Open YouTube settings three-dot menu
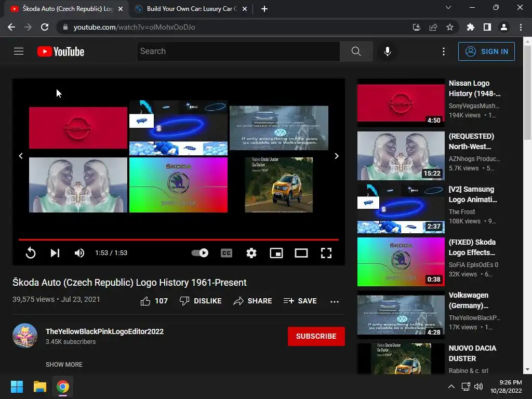Screen dimensions: 532x399 click(444, 51)
